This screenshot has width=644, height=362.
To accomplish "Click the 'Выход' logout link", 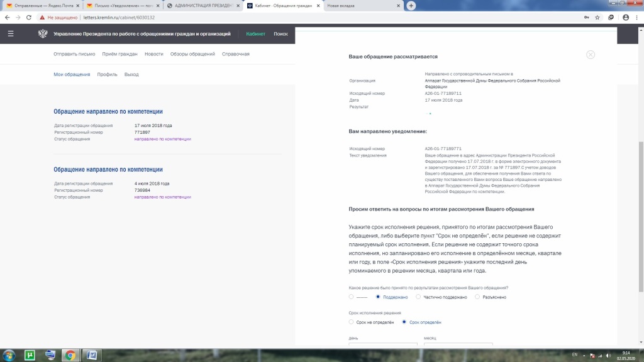I will (x=131, y=74).
